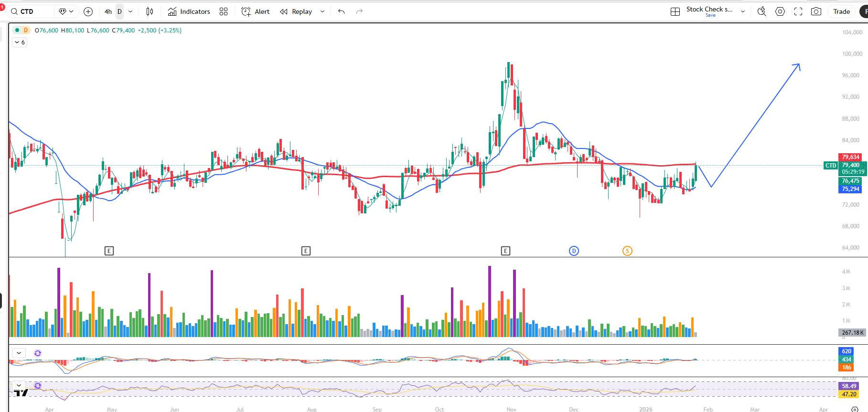
Task: Expand the timeframe interval dropdown
Action: pos(130,11)
